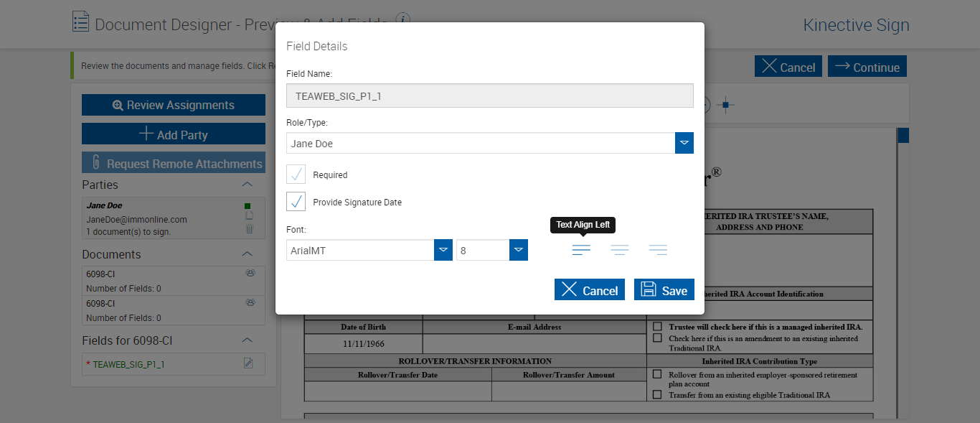
Task: Click the trash icon for Jane Doe
Action: click(249, 229)
